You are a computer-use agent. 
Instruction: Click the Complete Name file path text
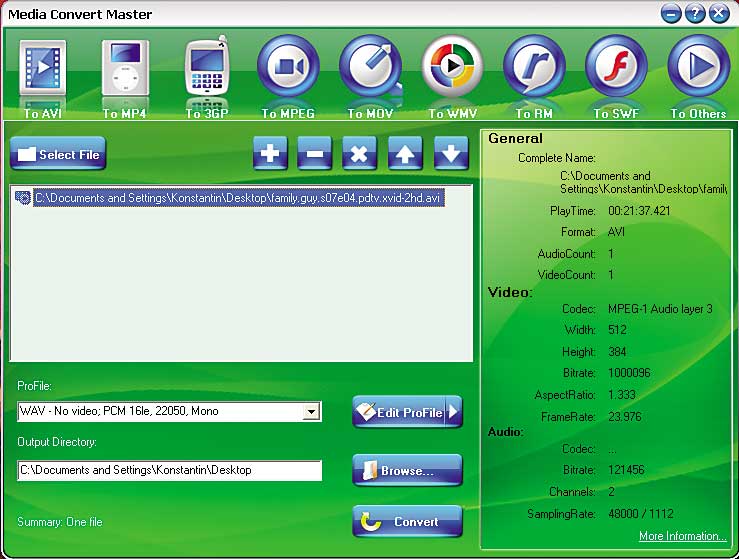coord(643,182)
